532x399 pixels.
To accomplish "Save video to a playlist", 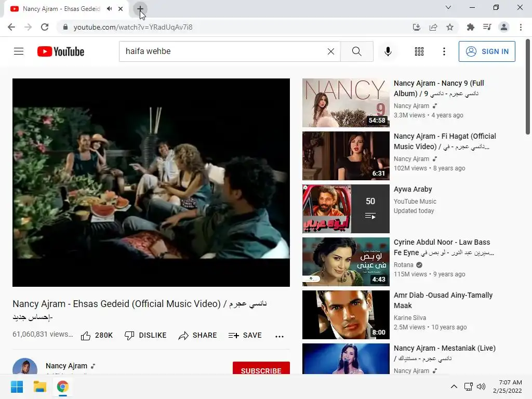I will tap(245, 336).
